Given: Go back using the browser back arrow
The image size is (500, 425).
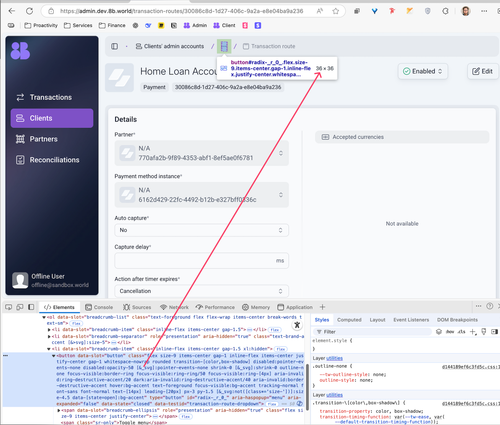Looking at the screenshot, I should 12,11.
